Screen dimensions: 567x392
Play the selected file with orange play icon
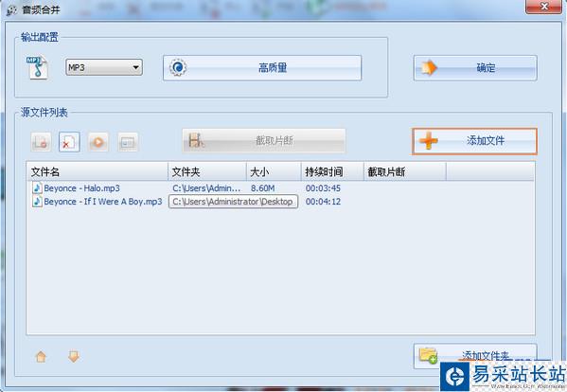tap(98, 142)
